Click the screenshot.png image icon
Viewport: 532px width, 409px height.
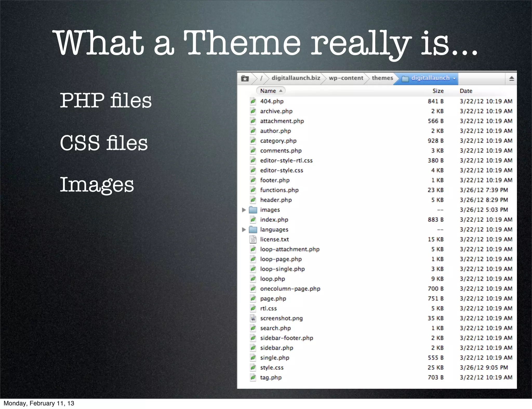pos(253,318)
